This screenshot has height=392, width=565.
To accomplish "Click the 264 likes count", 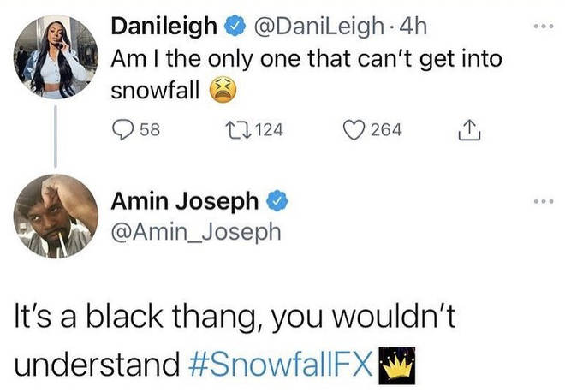I will point(386,130).
